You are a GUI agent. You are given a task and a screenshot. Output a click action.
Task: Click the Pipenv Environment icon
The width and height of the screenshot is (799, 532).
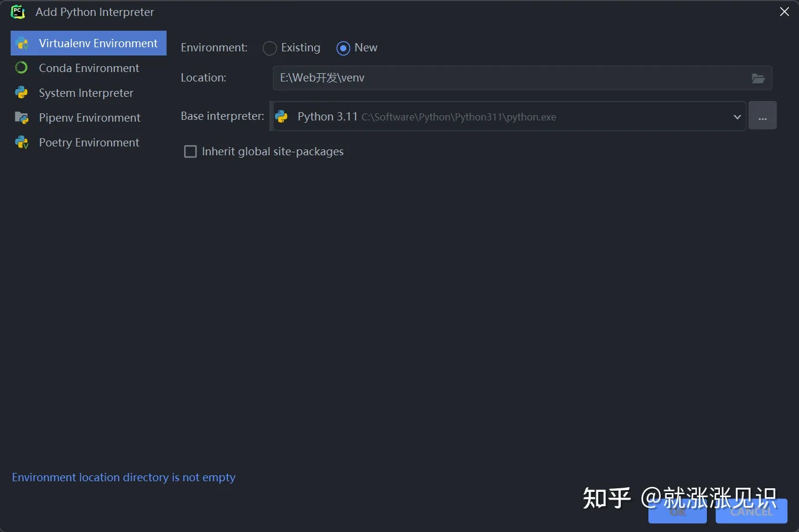22,118
